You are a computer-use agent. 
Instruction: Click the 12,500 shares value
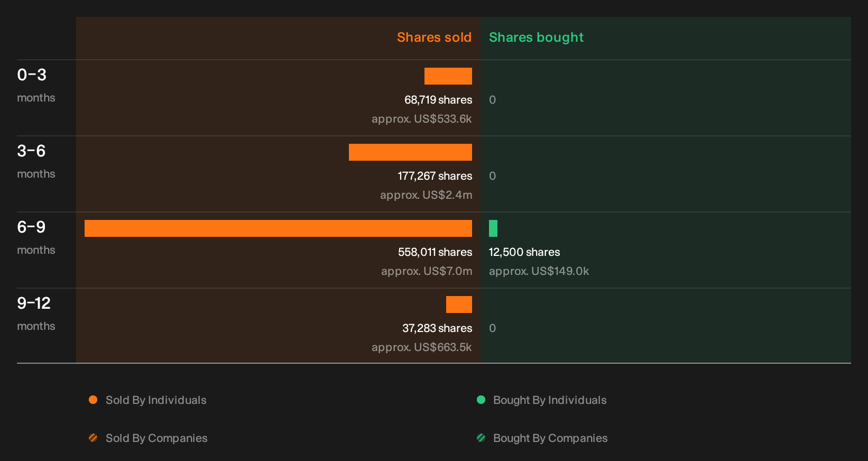point(524,252)
